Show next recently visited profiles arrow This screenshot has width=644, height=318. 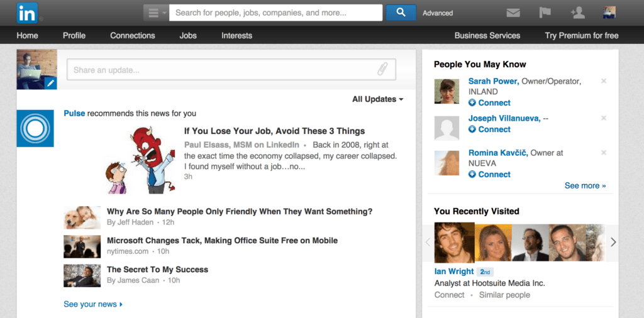(613, 243)
